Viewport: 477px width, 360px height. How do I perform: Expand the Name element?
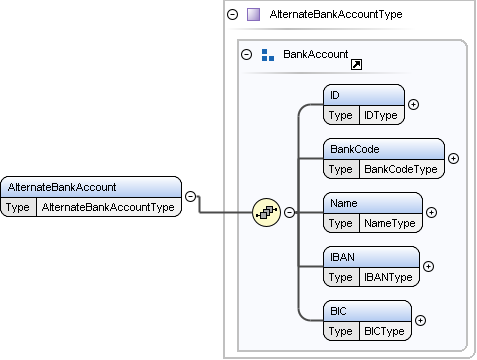pyautogui.click(x=431, y=213)
